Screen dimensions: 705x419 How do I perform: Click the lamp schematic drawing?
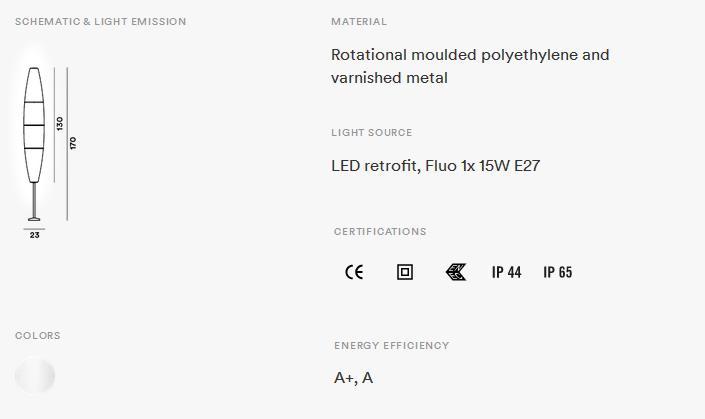[x=34, y=144]
